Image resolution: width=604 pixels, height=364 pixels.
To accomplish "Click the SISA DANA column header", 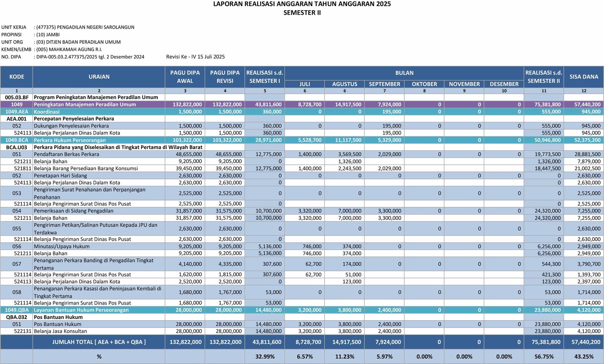I will (584, 77).
